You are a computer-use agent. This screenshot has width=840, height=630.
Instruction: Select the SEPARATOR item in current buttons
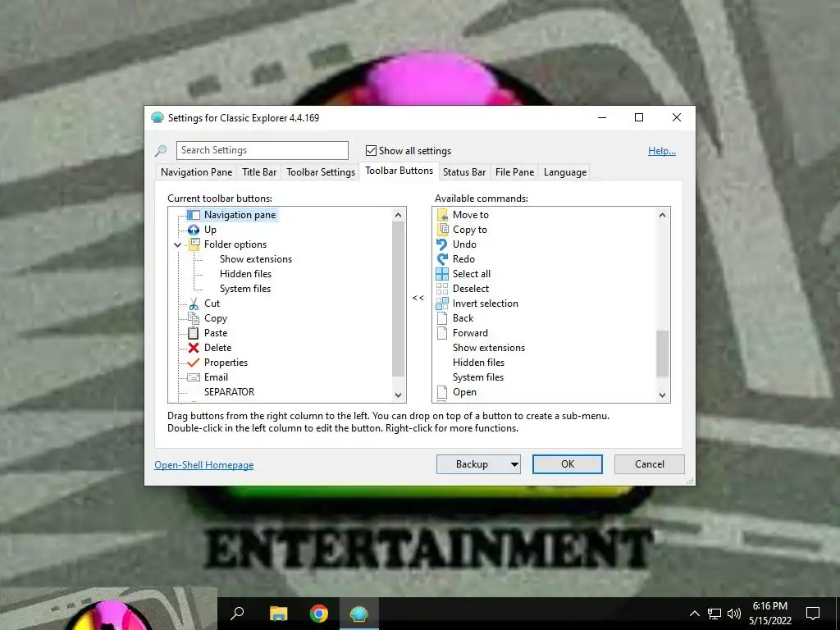pyautogui.click(x=229, y=392)
